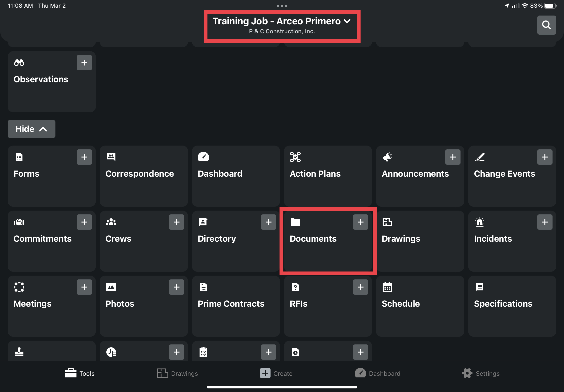The height and width of the screenshot is (392, 564).
Task: Create a new observation using plus
Action: pos(84,63)
